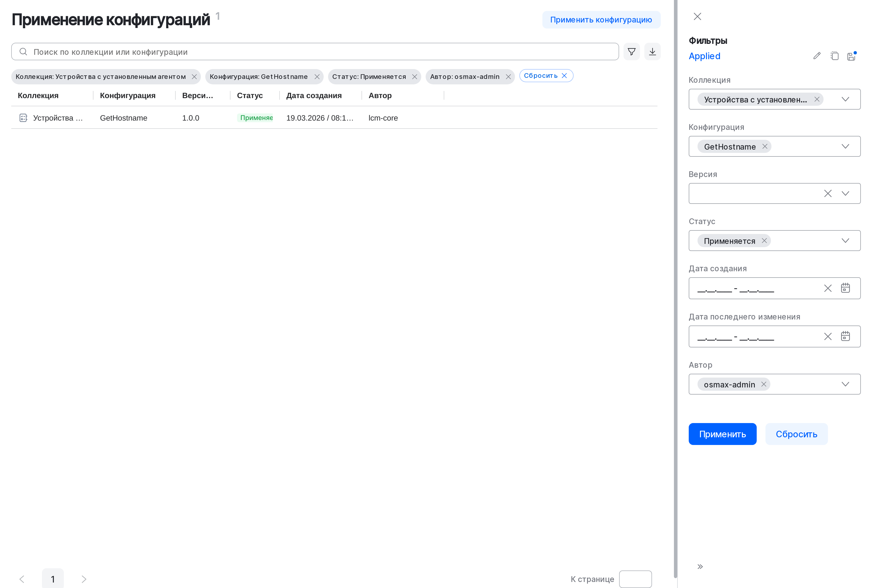Click the search magnifier in the search bar
This screenshot has height=588, width=874.
point(23,52)
